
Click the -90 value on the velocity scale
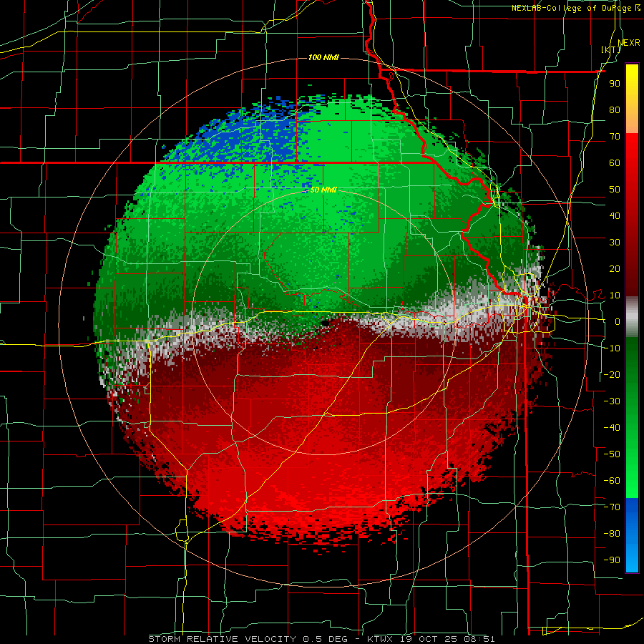612,560
